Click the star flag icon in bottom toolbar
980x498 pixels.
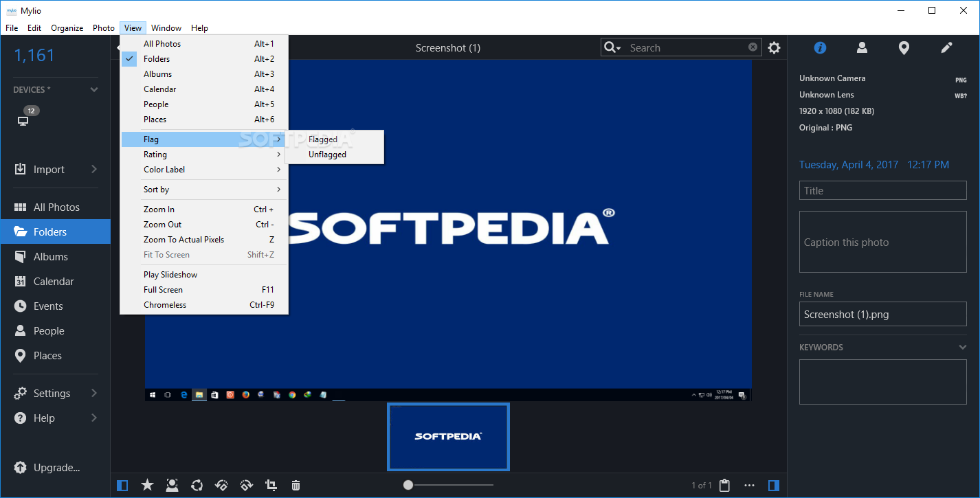click(x=147, y=486)
